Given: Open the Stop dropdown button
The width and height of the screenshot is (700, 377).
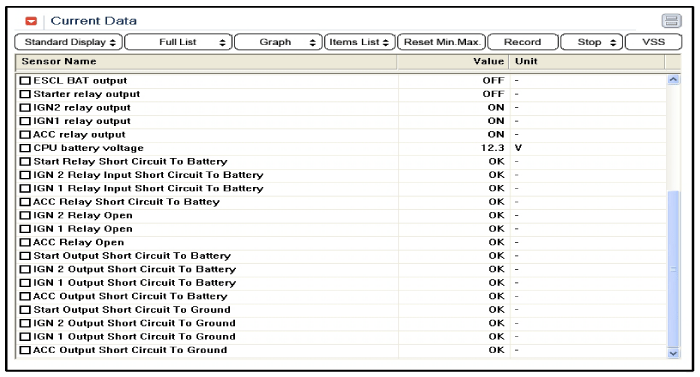Looking at the screenshot, I should [591, 42].
